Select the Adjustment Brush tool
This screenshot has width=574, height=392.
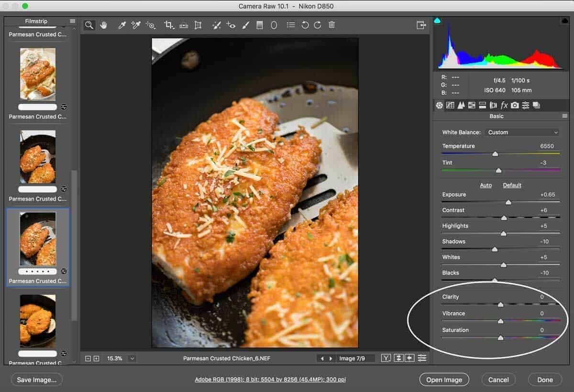pyautogui.click(x=245, y=25)
